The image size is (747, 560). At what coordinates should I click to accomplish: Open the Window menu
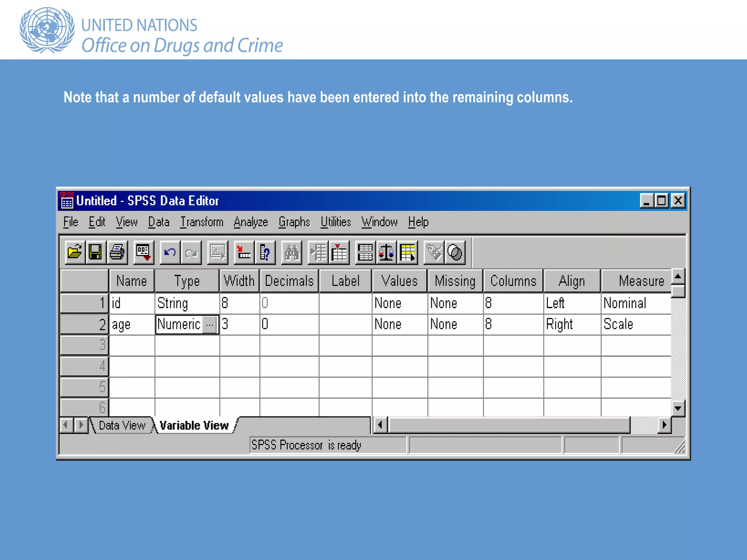pyautogui.click(x=379, y=222)
